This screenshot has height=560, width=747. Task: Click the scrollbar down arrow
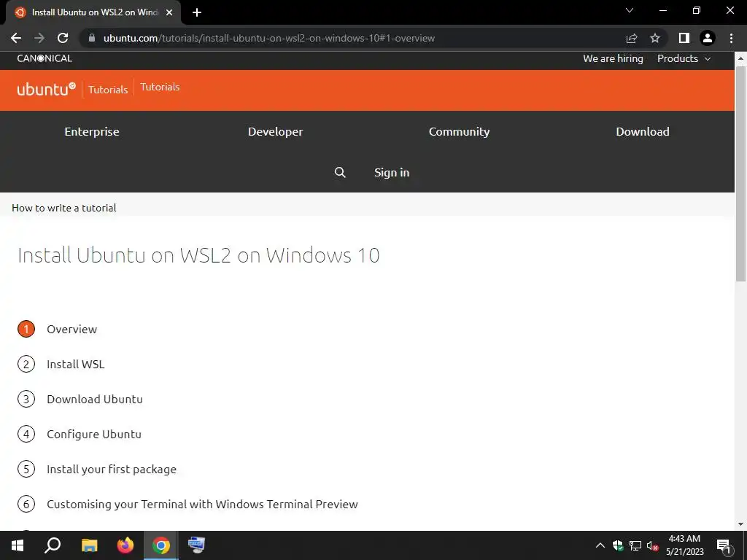(x=741, y=525)
